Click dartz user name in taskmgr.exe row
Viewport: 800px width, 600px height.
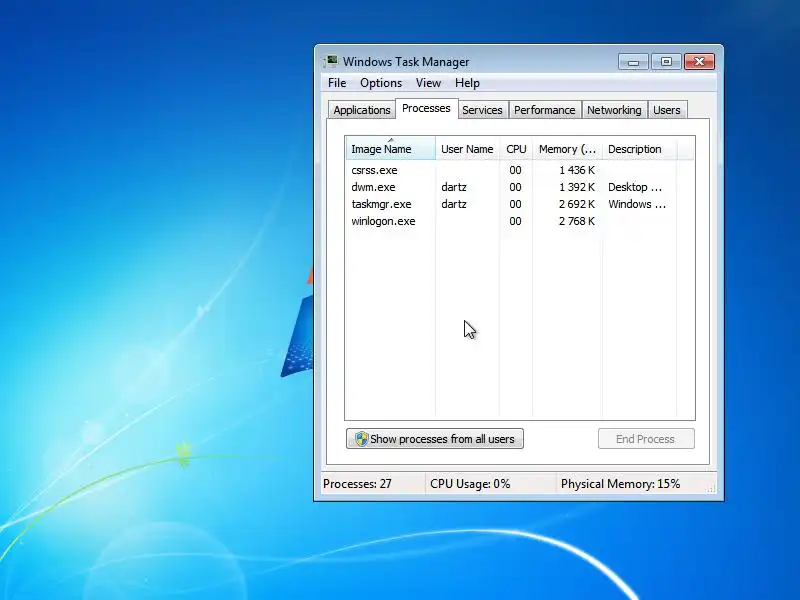point(454,204)
